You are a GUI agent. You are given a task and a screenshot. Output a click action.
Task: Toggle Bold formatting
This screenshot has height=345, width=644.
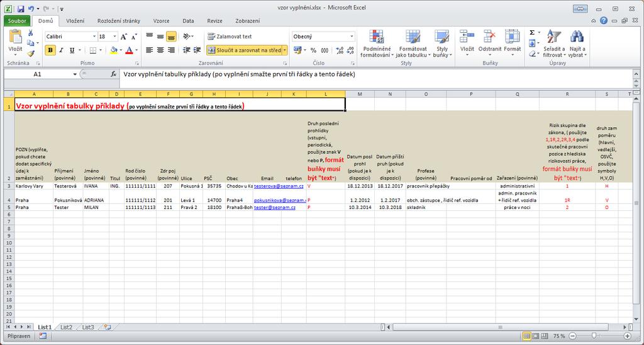click(x=50, y=50)
